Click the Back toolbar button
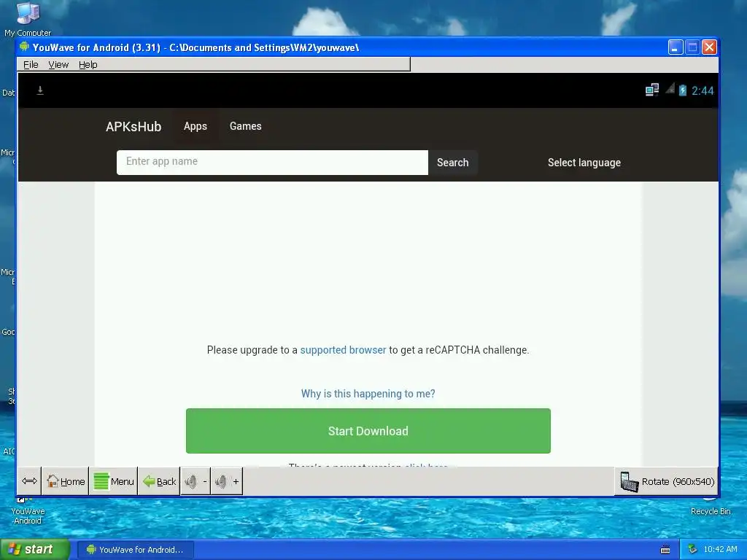This screenshot has height=560, width=747. point(159,481)
